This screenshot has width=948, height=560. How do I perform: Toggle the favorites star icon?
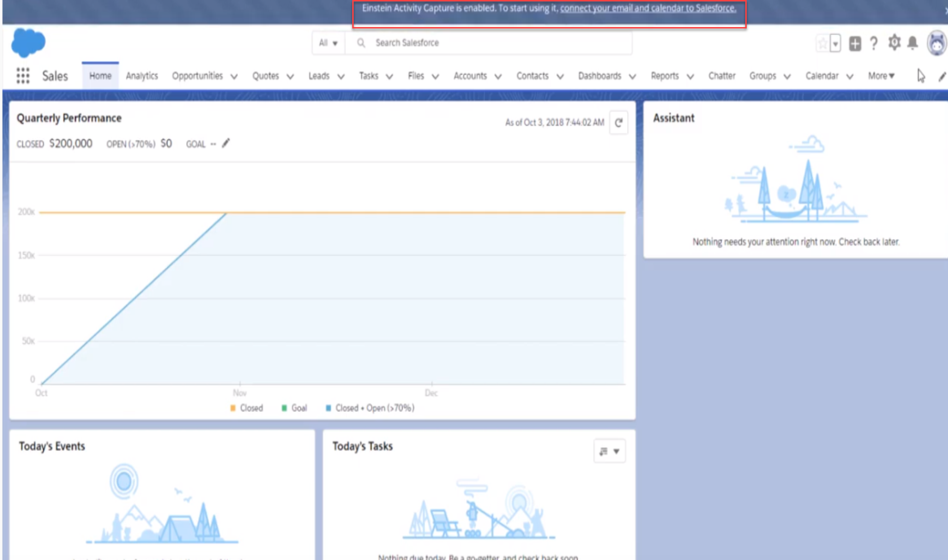tap(822, 44)
